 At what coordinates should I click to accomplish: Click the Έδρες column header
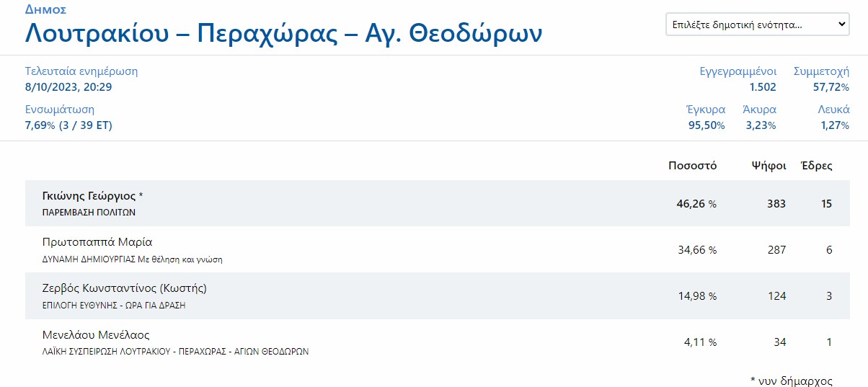[817, 166]
